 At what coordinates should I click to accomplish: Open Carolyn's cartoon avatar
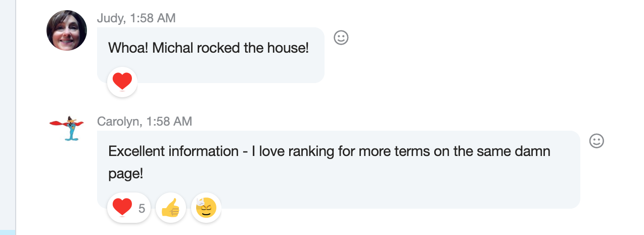(x=66, y=128)
